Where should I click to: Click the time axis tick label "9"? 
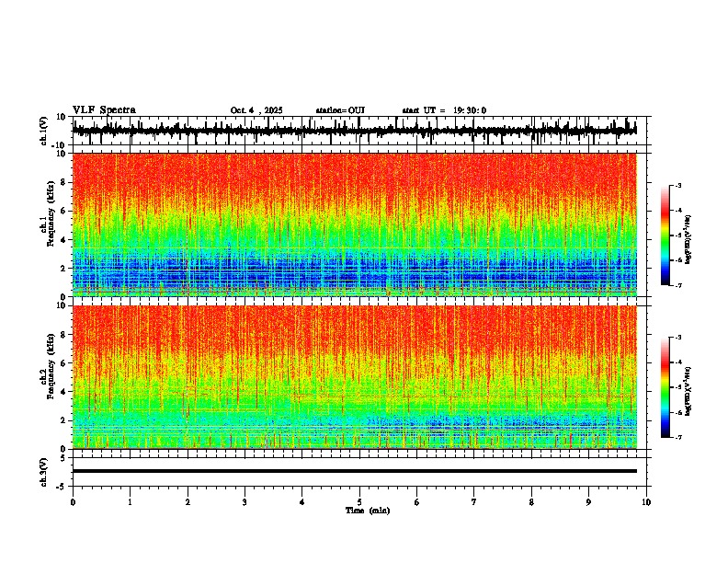(588, 502)
